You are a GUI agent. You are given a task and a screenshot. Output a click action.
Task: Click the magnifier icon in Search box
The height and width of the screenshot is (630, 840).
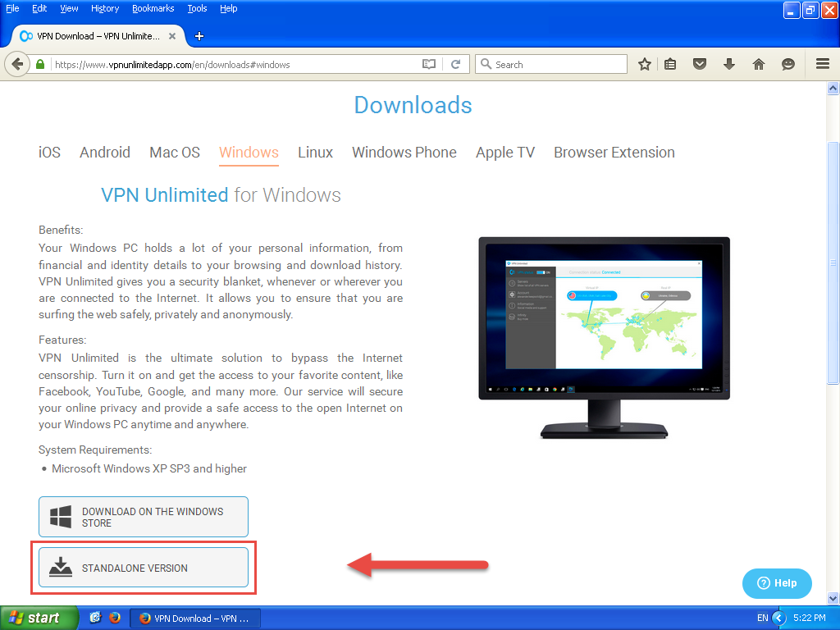click(x=486, y=64)
